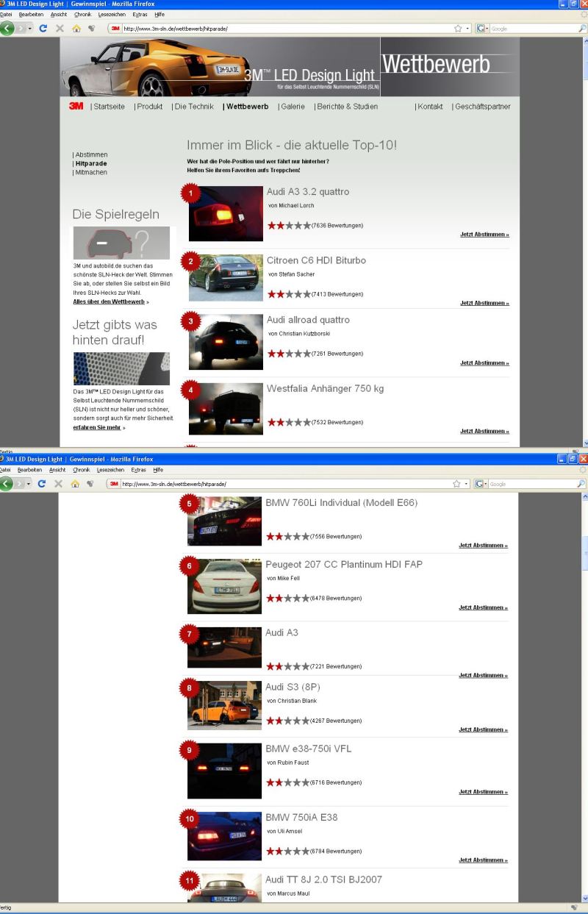Open the Audi allroad quattro thumbnail
Image resolution: width=588 pixels, height=914 pixels.
(x=226, y=342)
